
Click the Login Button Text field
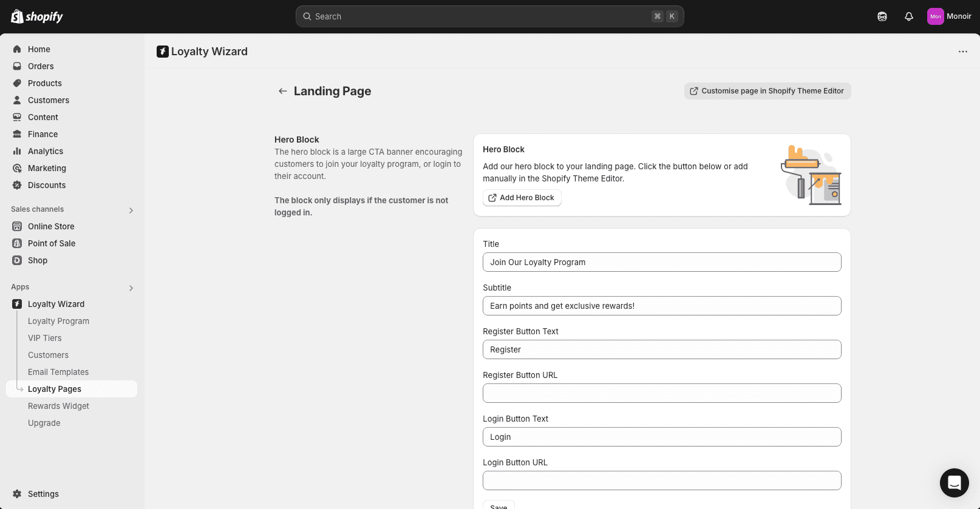click(x=662, y=437)
